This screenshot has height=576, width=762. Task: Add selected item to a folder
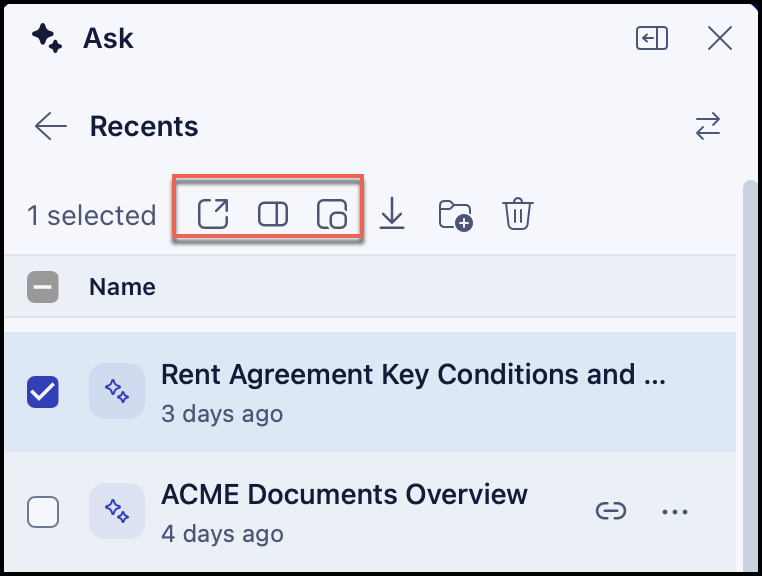point(455,214)
